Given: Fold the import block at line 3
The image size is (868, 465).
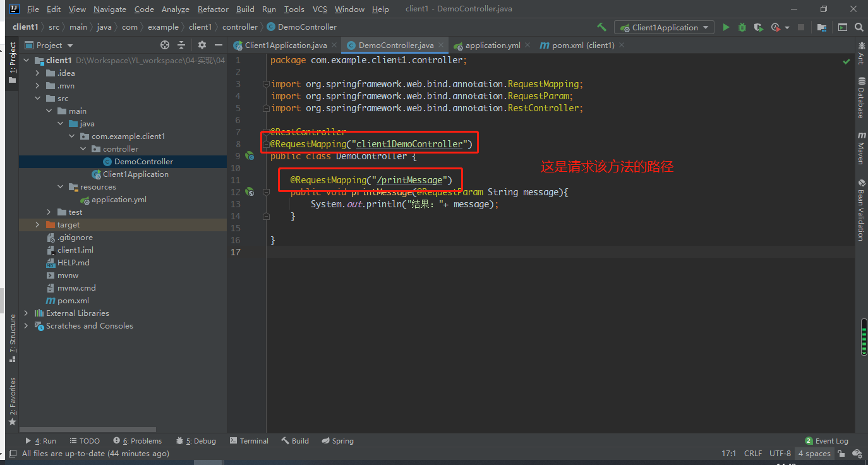Looking at the screenshot, I should tap(267, 84).
